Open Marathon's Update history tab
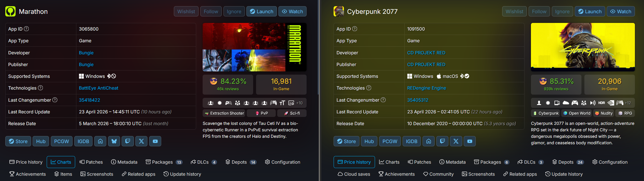 point(182,174)
